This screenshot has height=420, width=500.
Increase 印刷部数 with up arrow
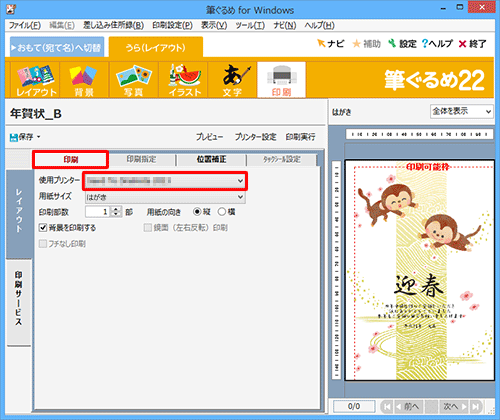coord(116,209)
